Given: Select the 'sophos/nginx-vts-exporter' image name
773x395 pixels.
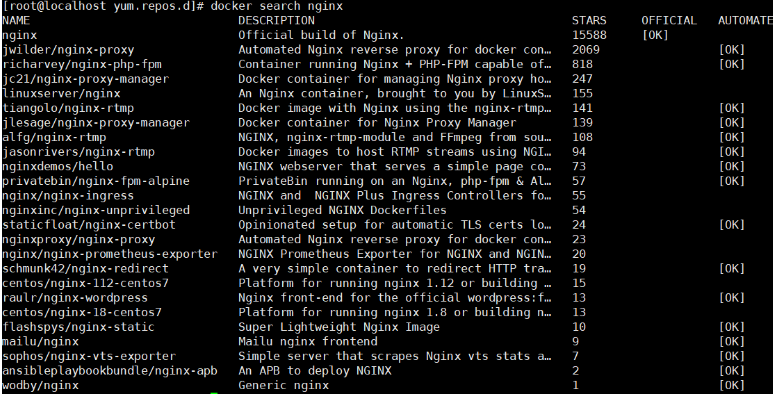Looking at the screenshot, I should 89,356.
